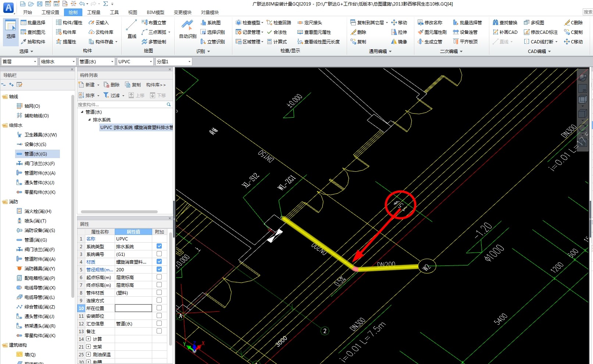Select 三点画弧 tool
Image resolution: width=593 pixels, height=364 pixels.
coord(156,32)
